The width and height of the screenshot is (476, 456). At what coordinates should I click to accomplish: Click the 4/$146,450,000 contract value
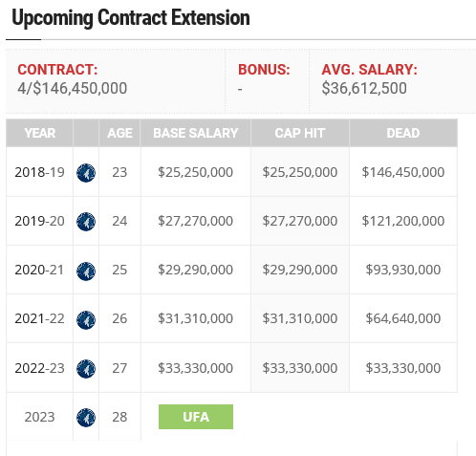click(73, 88)
